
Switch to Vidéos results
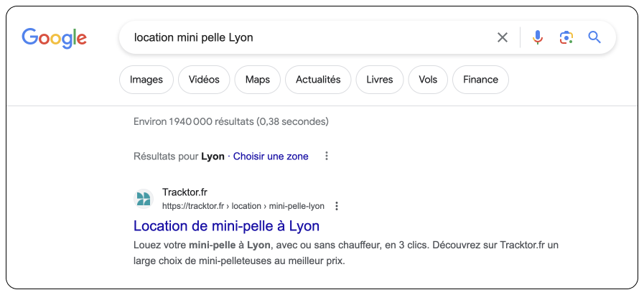(204, 80)
